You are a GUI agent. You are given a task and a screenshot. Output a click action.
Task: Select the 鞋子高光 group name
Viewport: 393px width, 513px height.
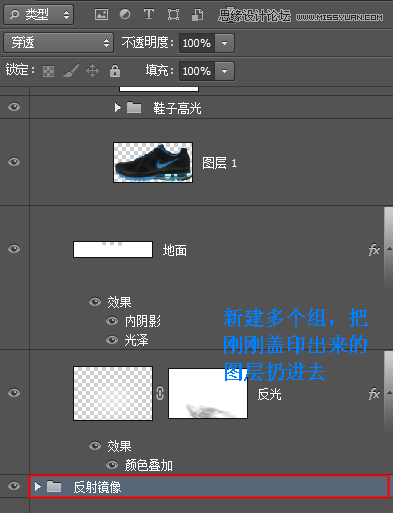coord(177,108)
